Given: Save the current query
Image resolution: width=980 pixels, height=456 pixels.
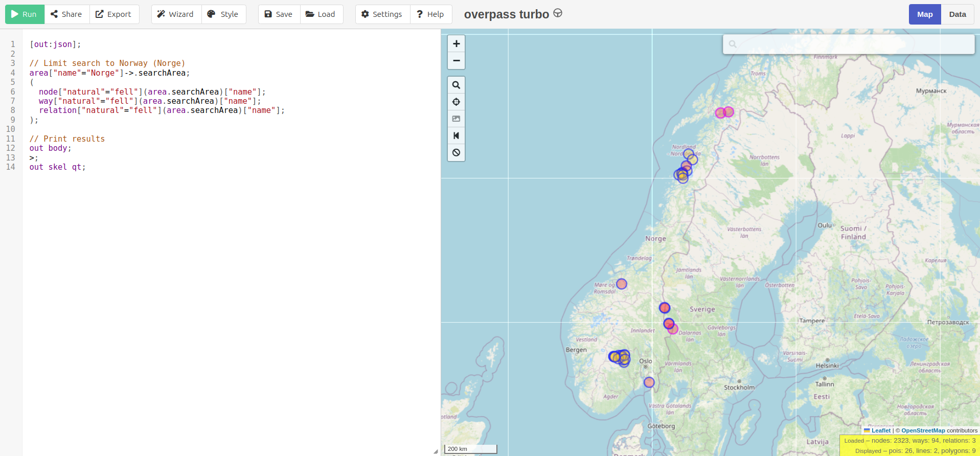Looking at the screenshot, I should (x=279, y=14).
